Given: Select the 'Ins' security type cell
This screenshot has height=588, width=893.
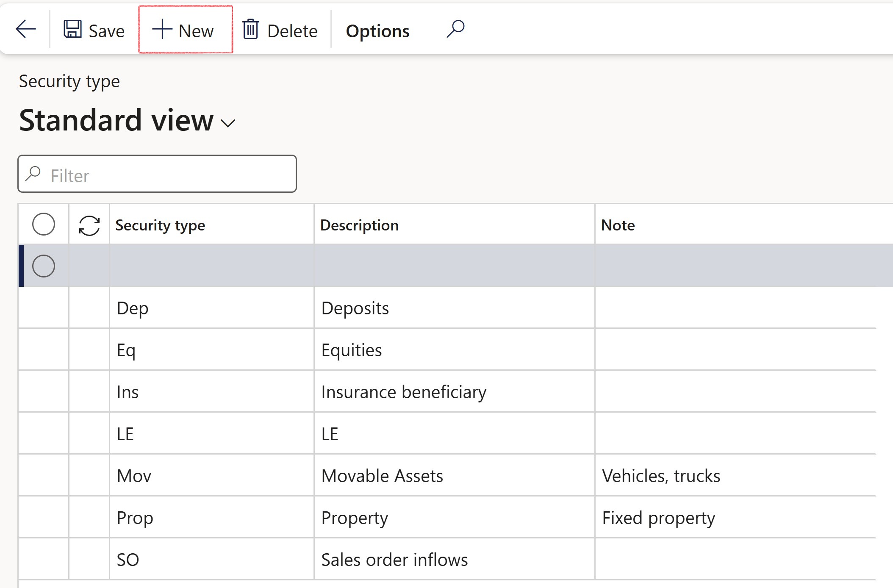Looking at the screenshot, I should [212, 391].
